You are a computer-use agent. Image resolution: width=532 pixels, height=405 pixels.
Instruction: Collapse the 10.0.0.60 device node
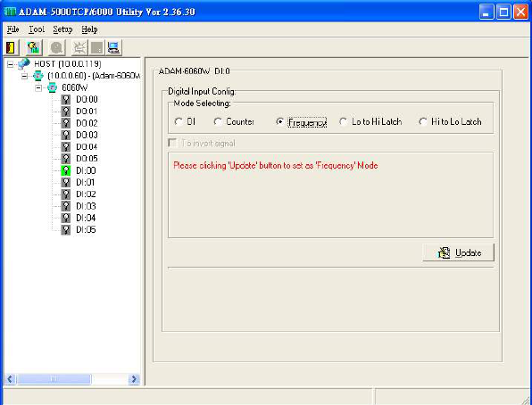coord(24,76)
